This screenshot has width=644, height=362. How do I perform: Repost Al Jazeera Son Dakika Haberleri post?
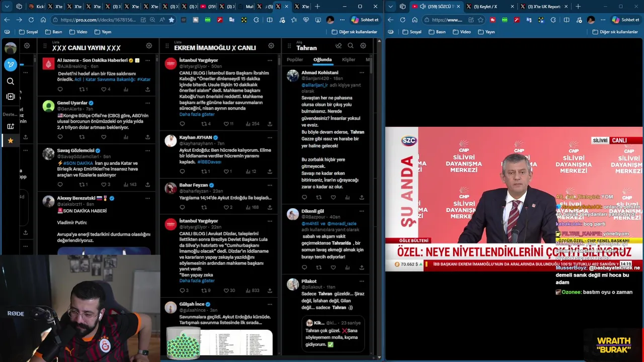click(x=82, y=89)
